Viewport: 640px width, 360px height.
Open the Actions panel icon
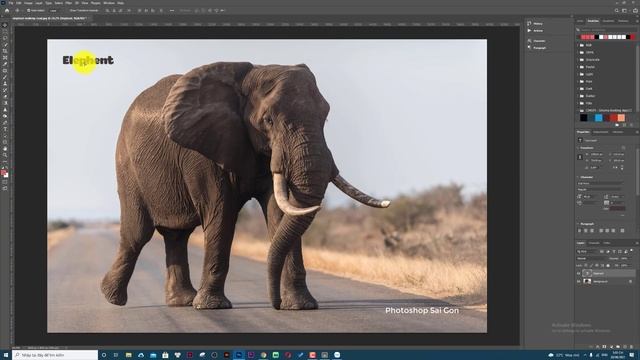coord(529,31)
